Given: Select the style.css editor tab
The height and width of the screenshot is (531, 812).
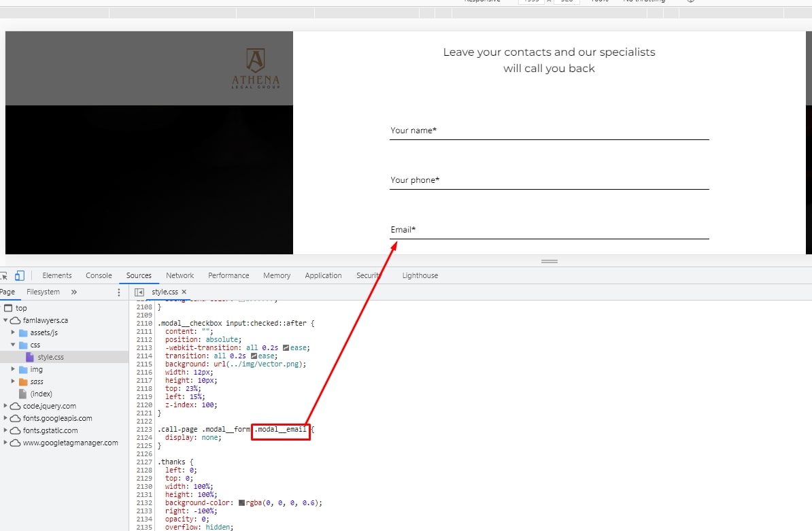Looking at the screenshot, I should (x=165, y=292).
